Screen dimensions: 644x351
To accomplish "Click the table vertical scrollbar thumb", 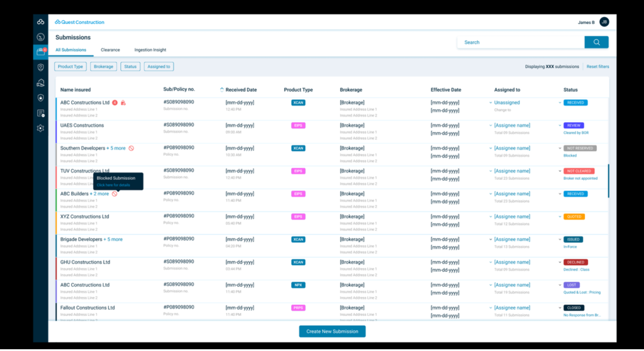I will tap(608, 181).
